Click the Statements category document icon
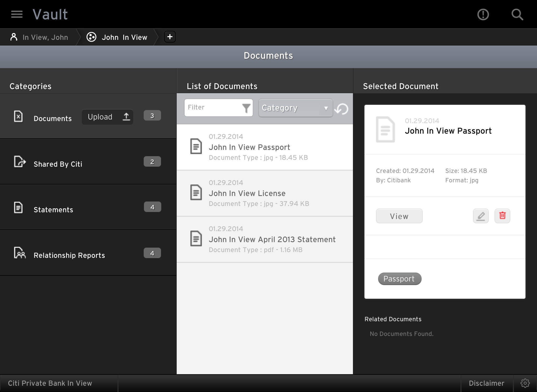The height and width of the screenshot is (392, 537). coord(18,208)
